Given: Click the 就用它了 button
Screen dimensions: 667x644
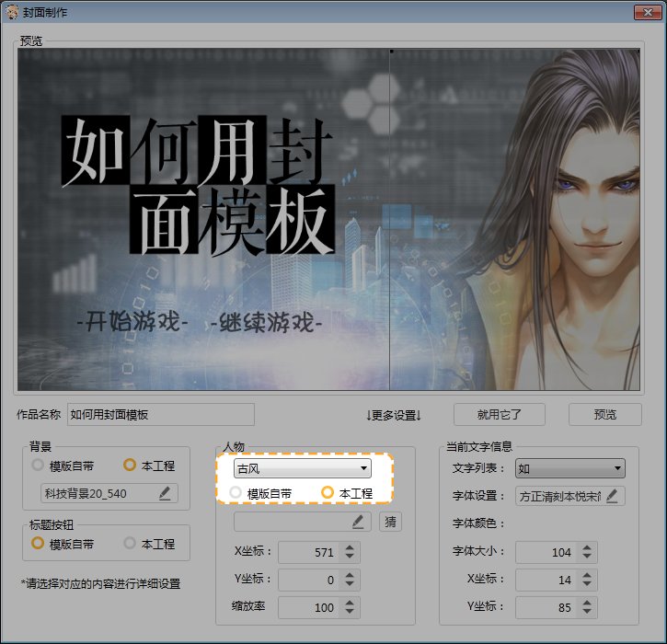Looking at the screenshot, I should coord(499,414).
